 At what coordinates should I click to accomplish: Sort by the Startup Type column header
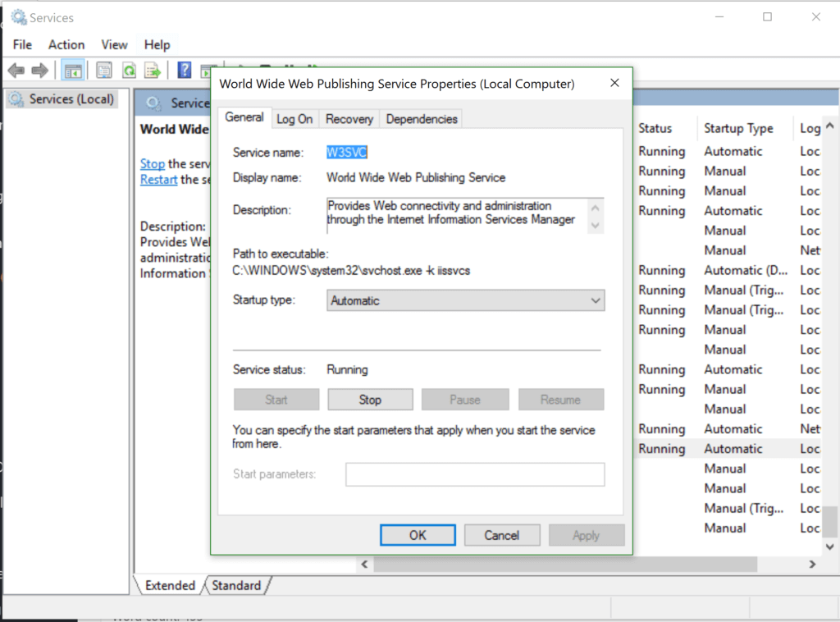(738, 129)
